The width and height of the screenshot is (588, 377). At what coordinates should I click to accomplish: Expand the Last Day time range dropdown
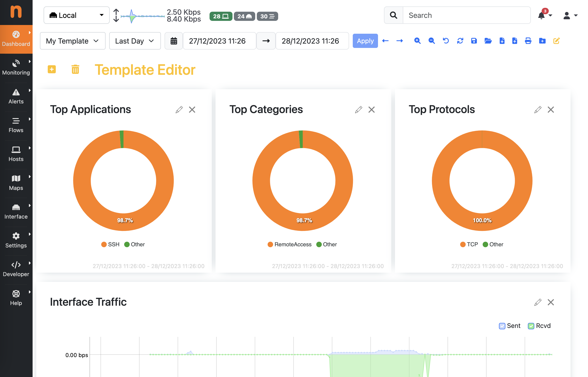click(135, 41)
